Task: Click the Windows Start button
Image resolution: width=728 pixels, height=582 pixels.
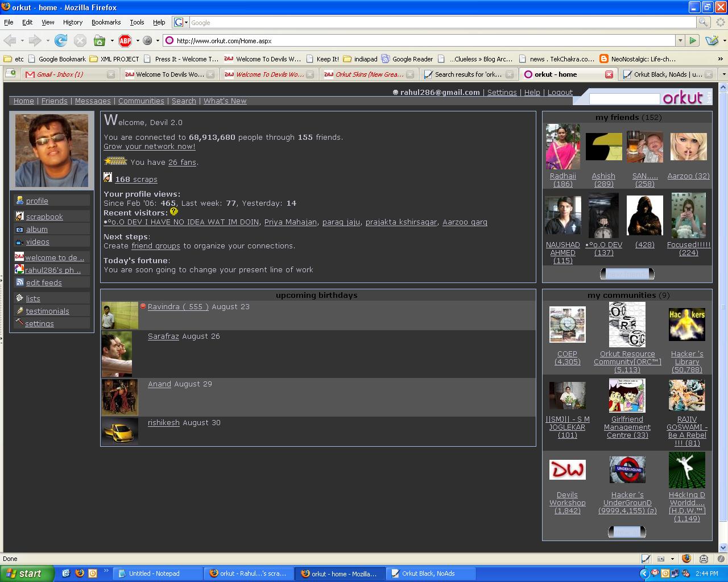Action: [27, 573]
